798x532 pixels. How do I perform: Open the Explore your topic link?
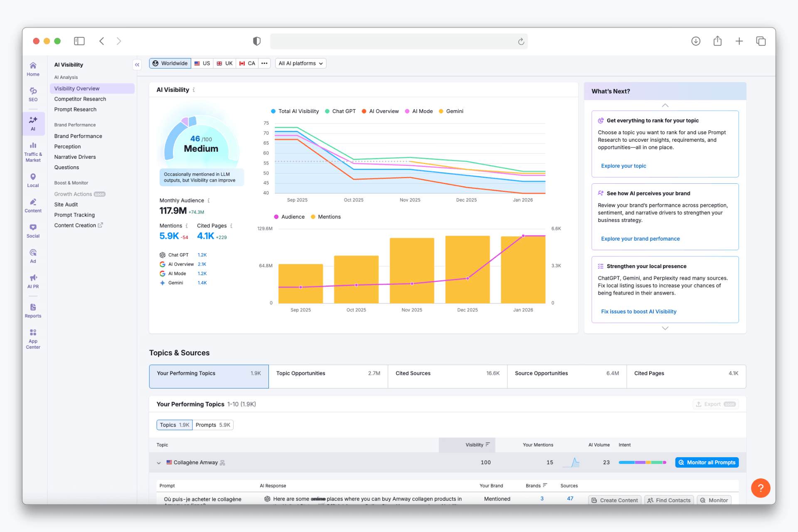[x=623, y=166]
